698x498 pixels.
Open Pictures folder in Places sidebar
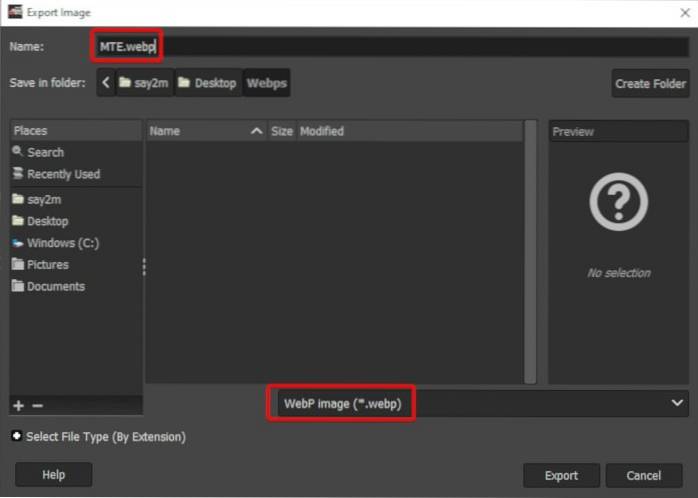(47, 265)
